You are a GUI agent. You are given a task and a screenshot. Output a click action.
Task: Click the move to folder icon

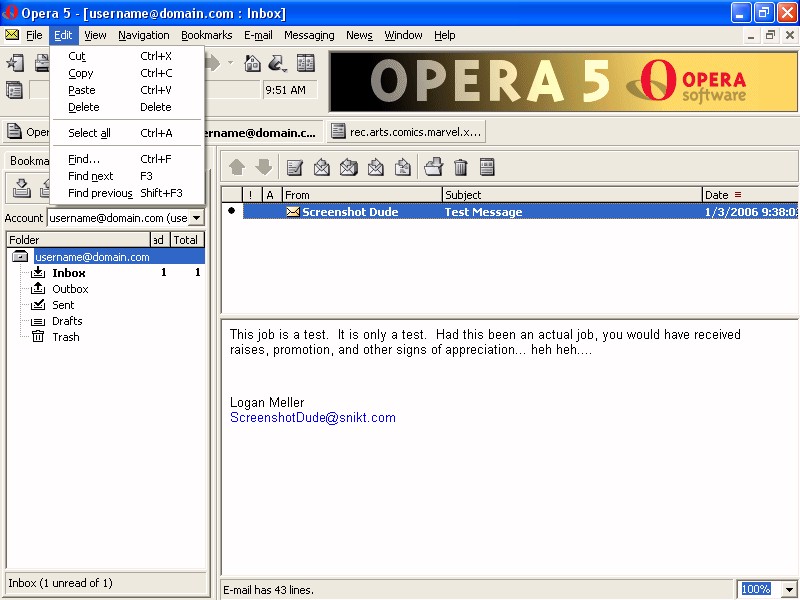pyautogui.click(x=433, y=167)
